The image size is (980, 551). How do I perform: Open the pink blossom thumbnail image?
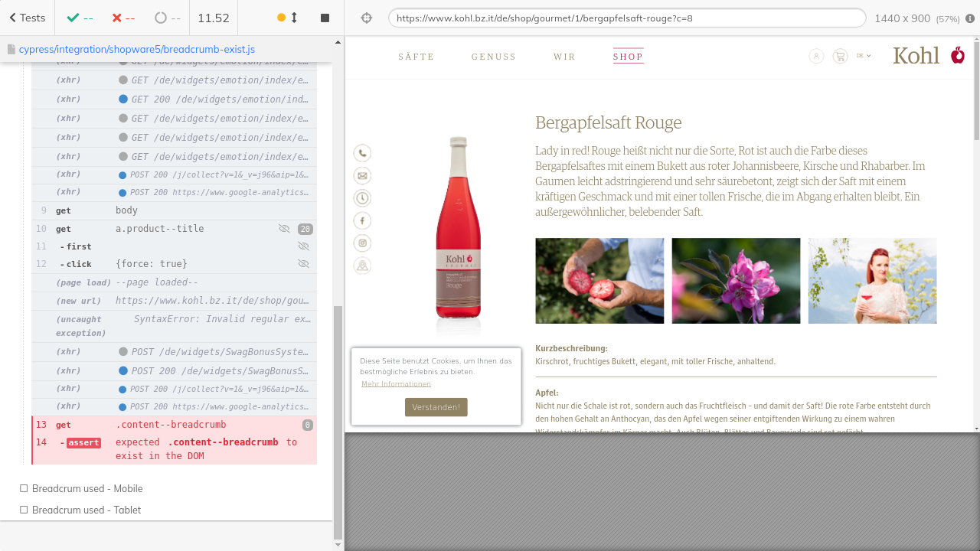pyautogui.click(x=736, y=281)
